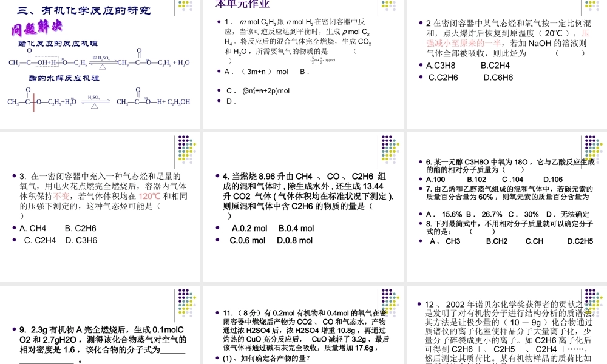Click question 6 text 某一元醇 C3H8O
Image resolution: width=607 pixels, height=364 pixels.
[510, 166]
